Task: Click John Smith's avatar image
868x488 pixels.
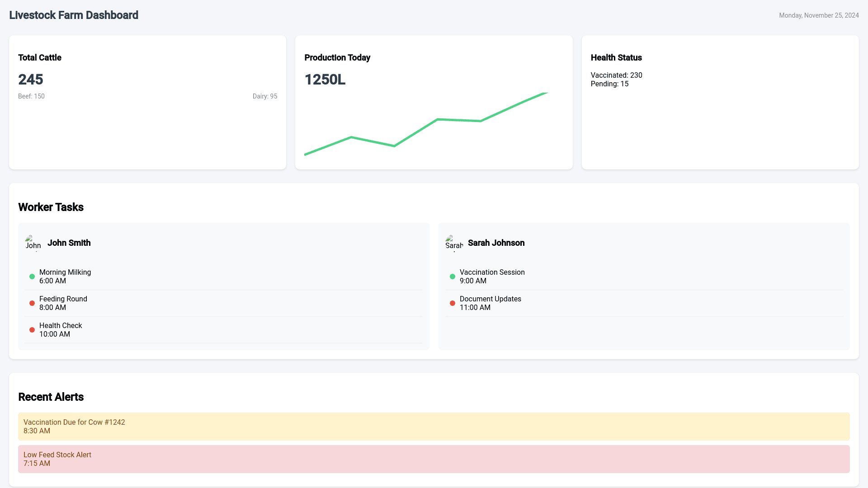Action: point(33,243)
